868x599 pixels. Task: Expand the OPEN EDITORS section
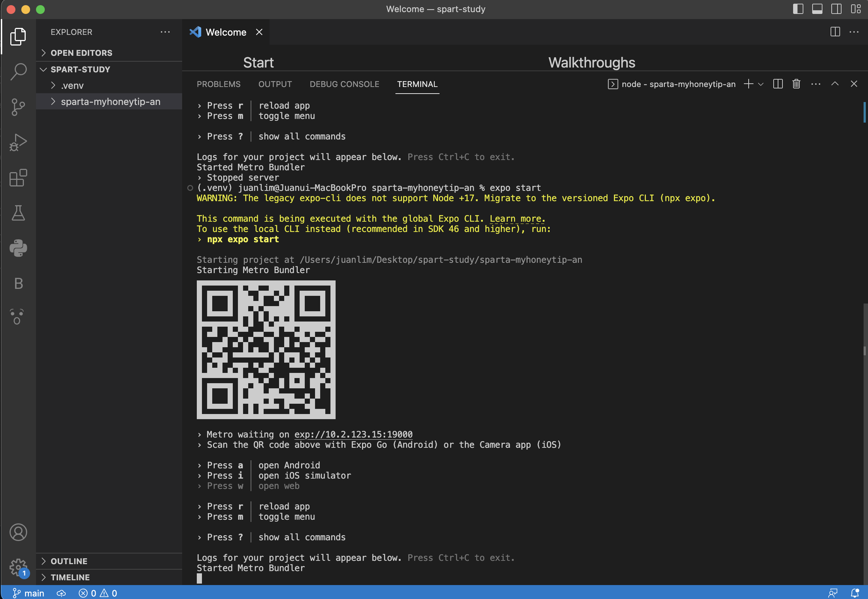coord(109,53)
